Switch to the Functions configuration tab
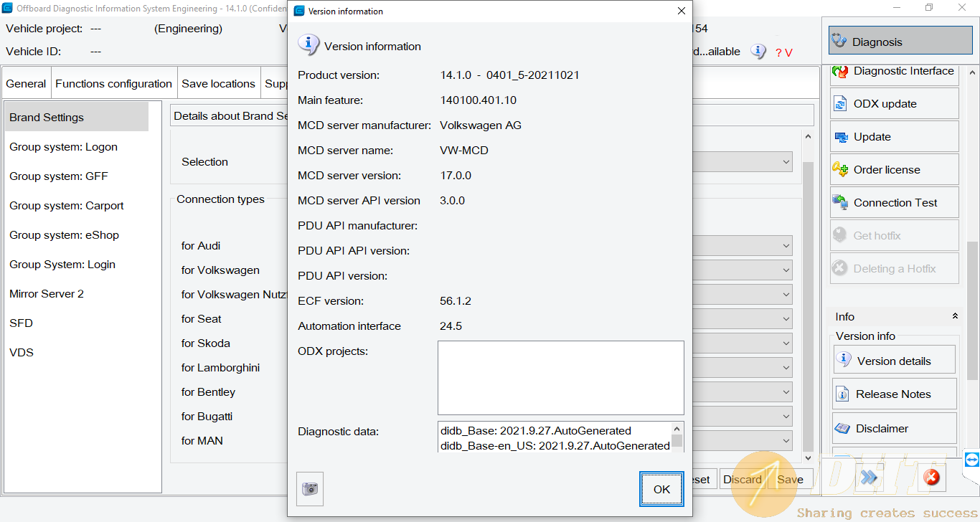 [113, 84]
